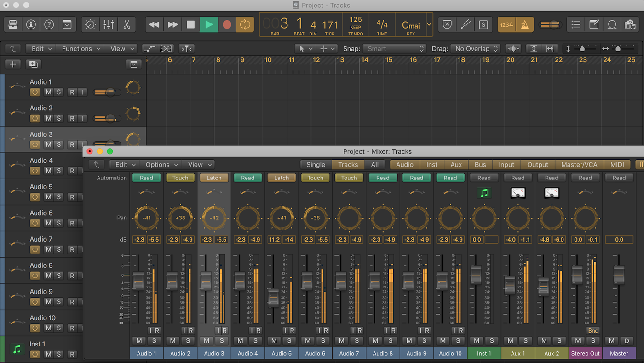Toggle the Solo S button in control bar
Image resolution: width=644 pixels, height=363 pixels.
483,24
